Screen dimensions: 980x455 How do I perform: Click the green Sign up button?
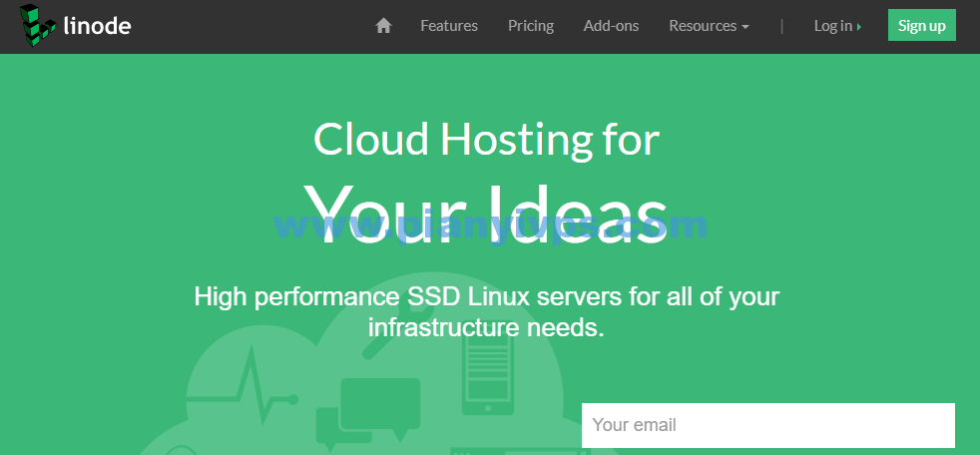(922, 25)
